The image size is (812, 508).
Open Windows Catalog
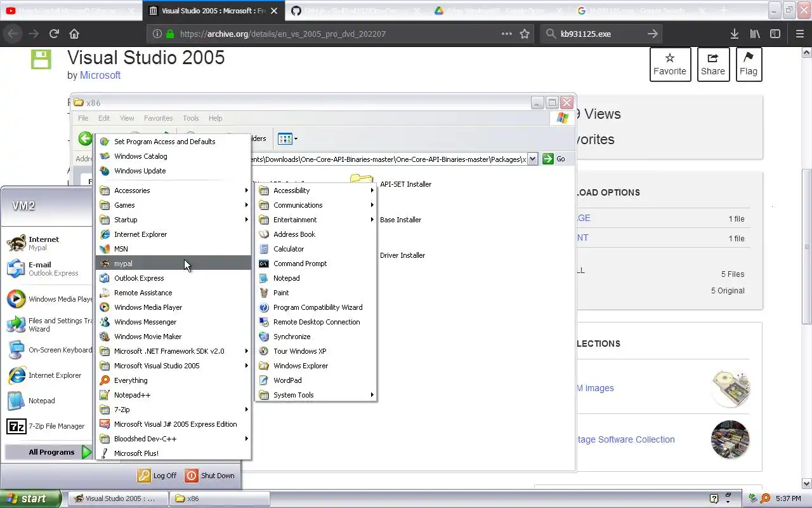tap(173, 156)
